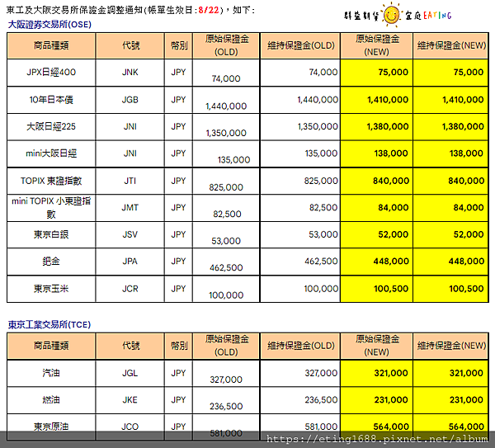Click the JGL code cell

coord(130,373)
